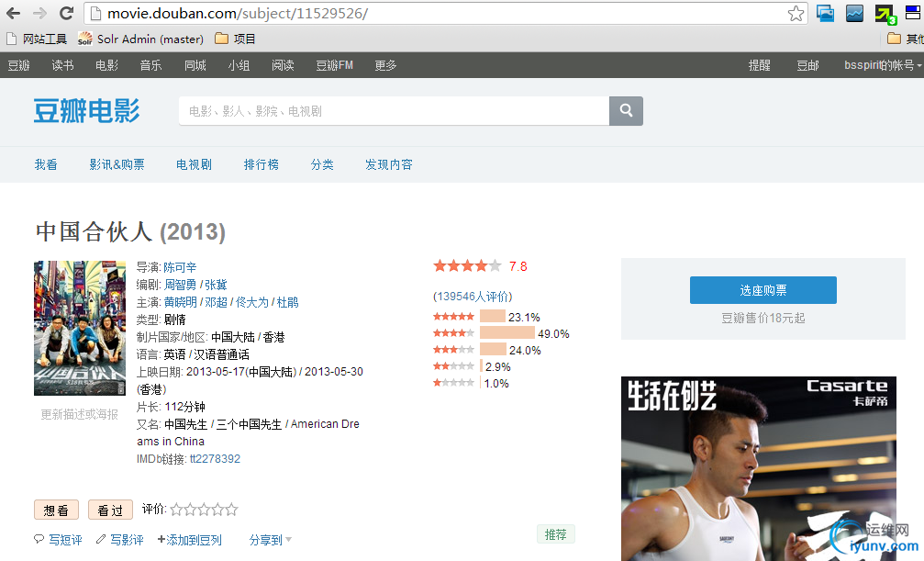Mark movie as 看过
Image resolution: width=924 pixels, height=561 pixels.
pyautogui.click(x=110, y=510)
